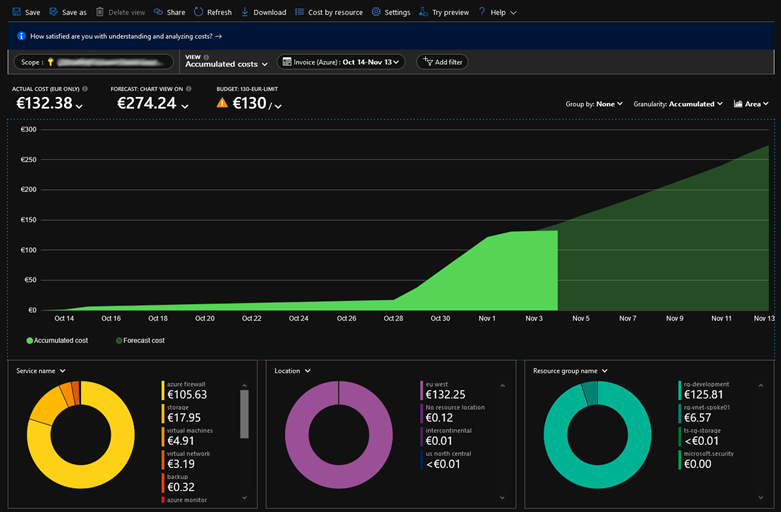Open the satisfaction survey arrow link

pyautogui.click(x=218, y=36)
